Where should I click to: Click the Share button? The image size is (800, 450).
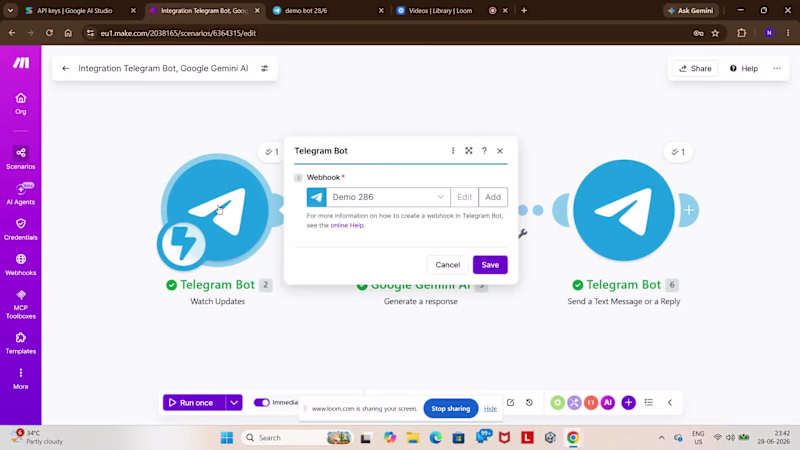tap(695, 68)
